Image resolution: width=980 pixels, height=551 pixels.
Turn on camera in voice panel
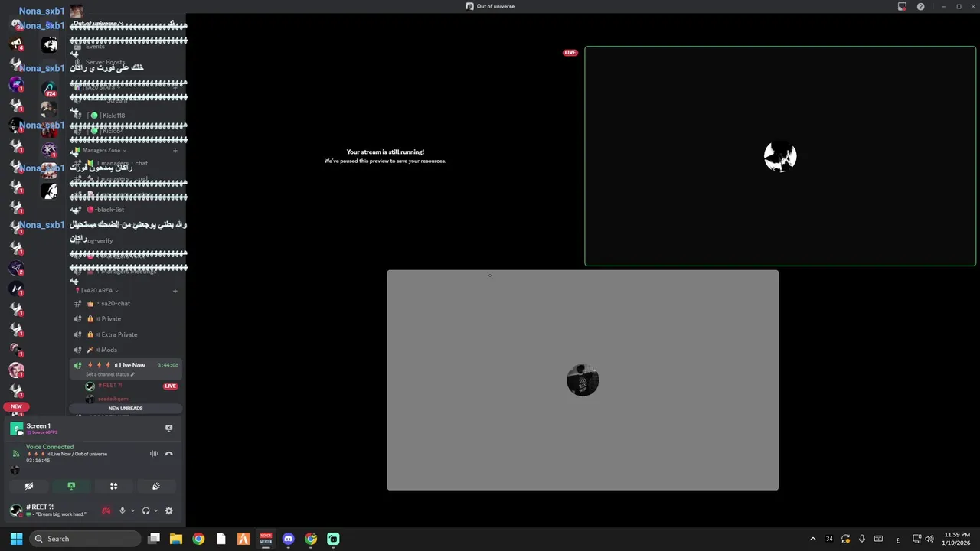[29, 486]
